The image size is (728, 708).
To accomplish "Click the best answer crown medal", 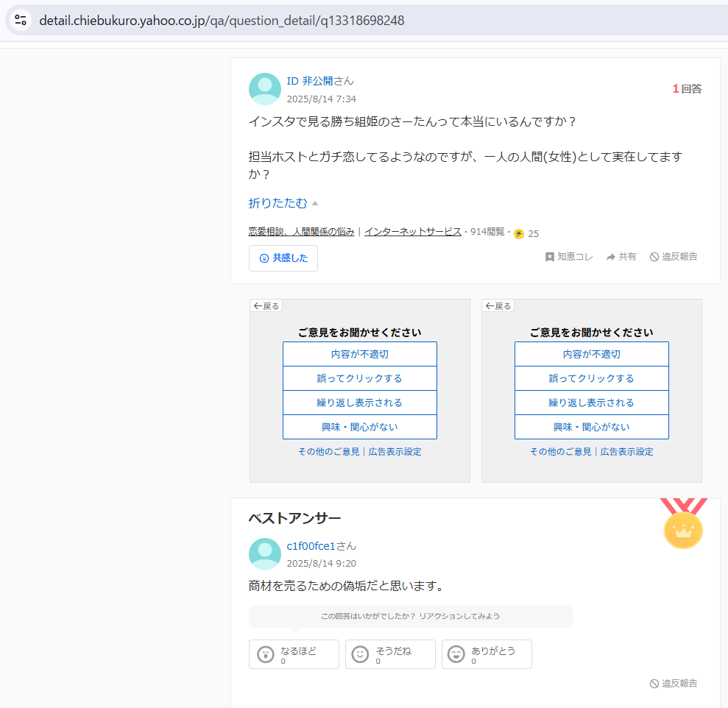I will point(683,528).
